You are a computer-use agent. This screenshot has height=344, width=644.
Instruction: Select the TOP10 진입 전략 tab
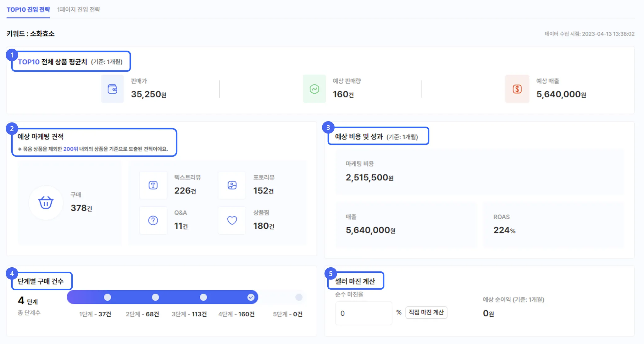pyautogui.click(x=28, y=9)
